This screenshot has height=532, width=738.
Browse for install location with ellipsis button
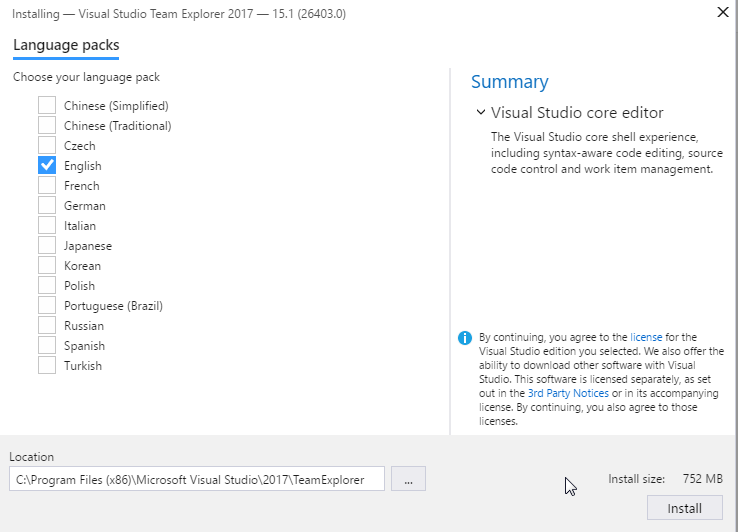pos(408,480)
